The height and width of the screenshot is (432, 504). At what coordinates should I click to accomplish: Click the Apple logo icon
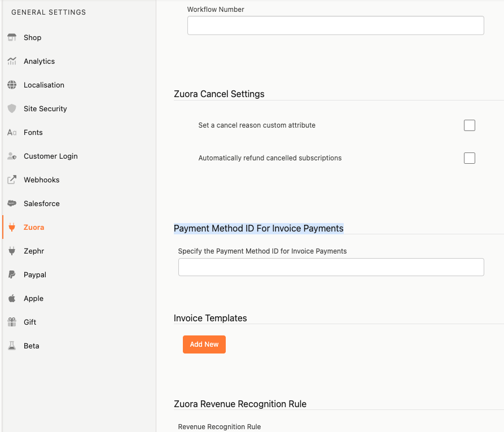[12, 298]
